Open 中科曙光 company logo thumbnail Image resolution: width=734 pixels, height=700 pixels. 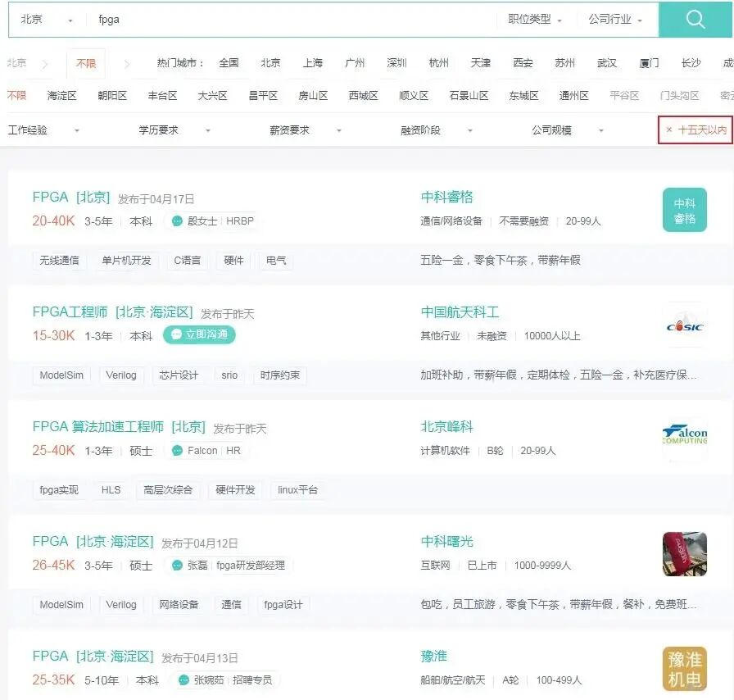click(x=684, y=554)
